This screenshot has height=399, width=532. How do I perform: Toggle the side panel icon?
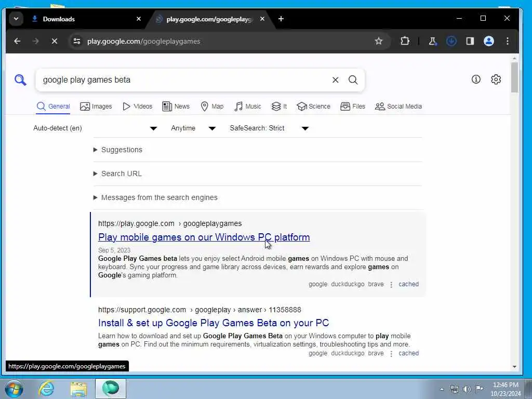pos(470,42)
